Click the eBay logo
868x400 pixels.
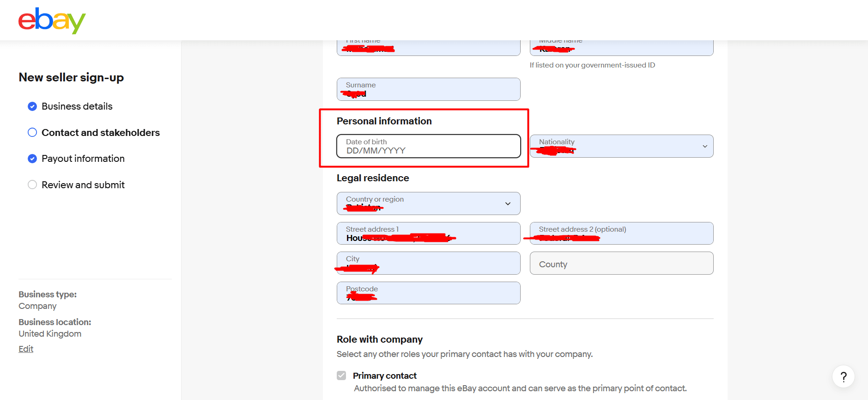click(52, 20)
